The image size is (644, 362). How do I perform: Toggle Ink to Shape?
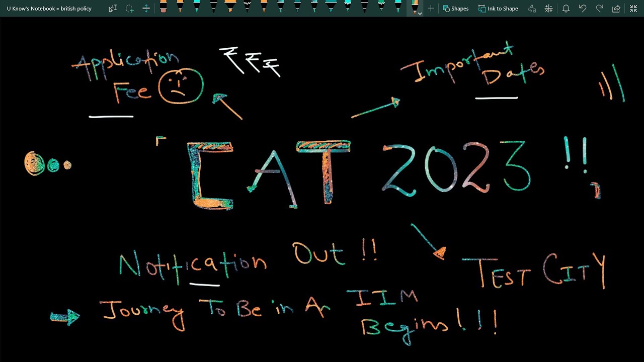tap(498, 9)
